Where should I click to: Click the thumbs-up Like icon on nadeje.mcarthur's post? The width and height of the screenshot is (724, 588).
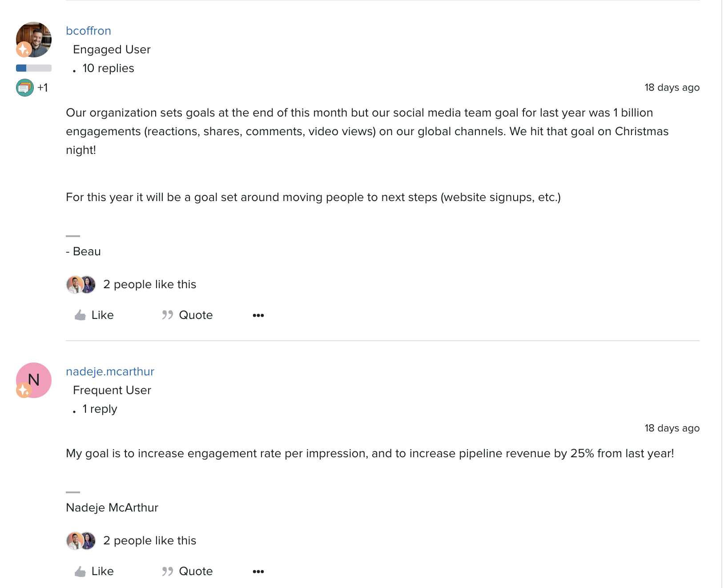[x=80, y=572]
